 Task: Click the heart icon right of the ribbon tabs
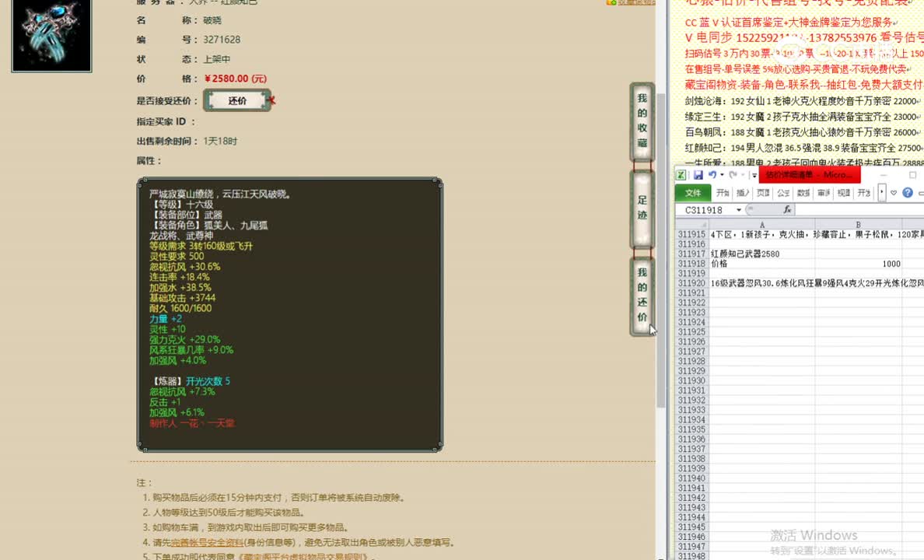[893, 193]
